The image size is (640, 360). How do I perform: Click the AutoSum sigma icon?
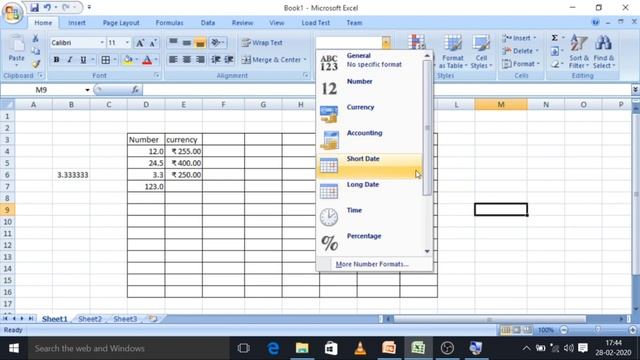click(x=555, y=38)
